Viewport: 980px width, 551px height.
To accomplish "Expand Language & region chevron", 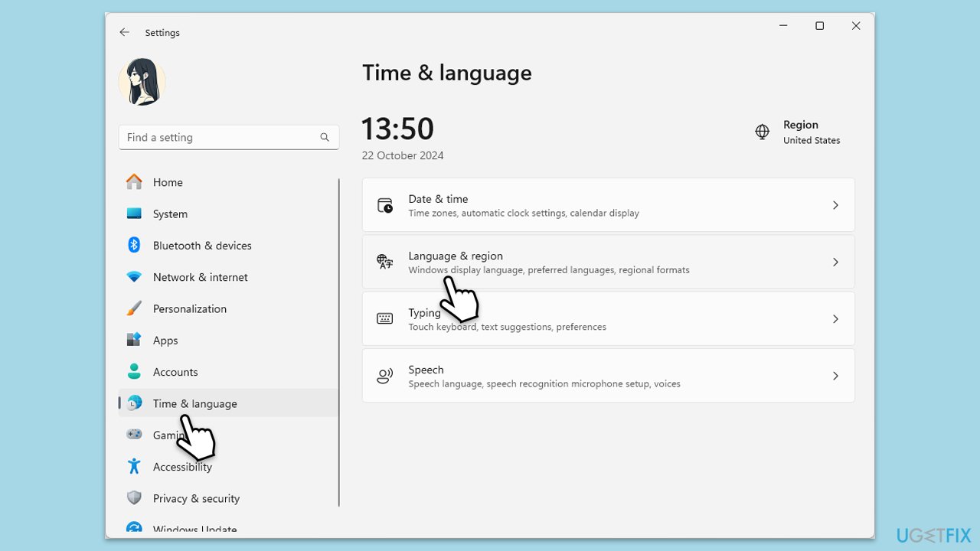I will coord(835,262).
